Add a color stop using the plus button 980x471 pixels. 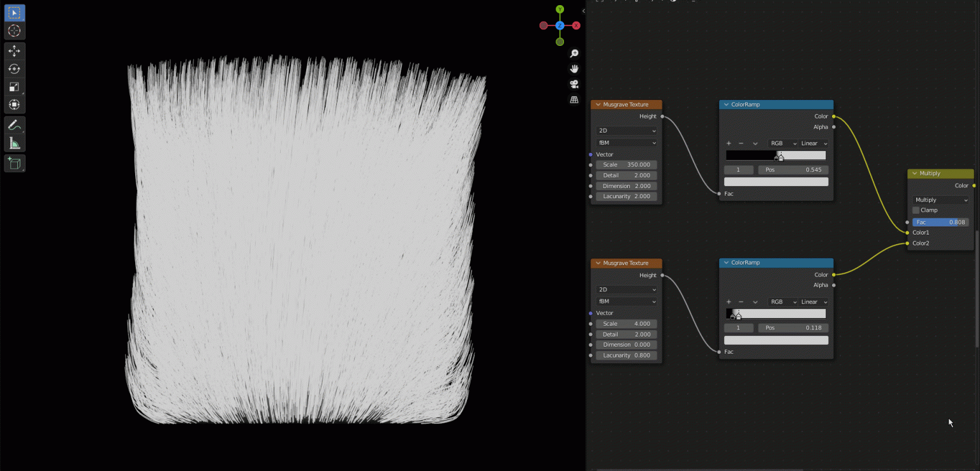pos(728,143)
